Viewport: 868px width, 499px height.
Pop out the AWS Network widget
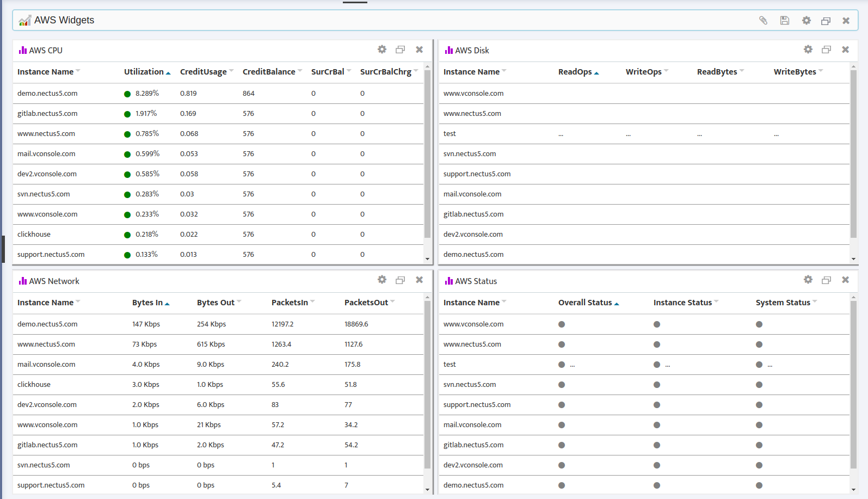(x=401, y=280)
